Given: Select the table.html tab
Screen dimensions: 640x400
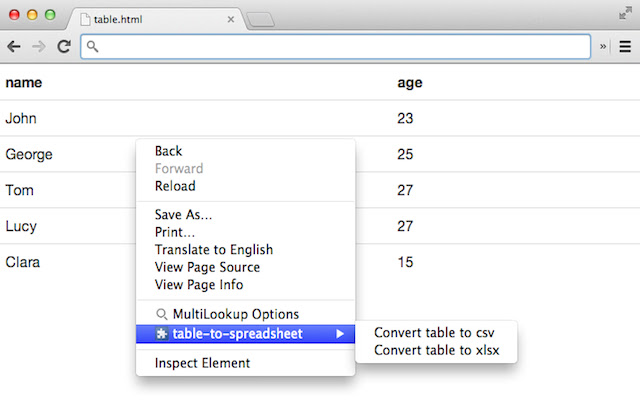Looking at the screenshot, I should (x=150, y=19).
